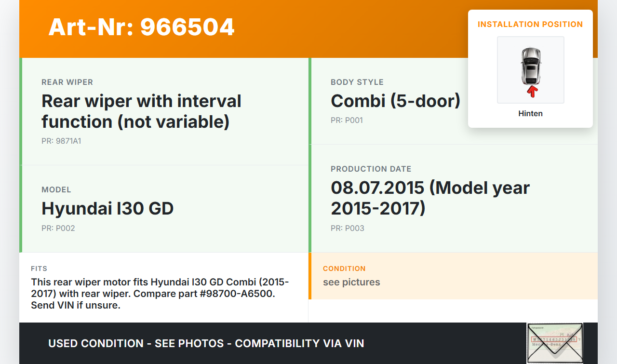Click the "FITS" section label
This screenshot has height=364, width=617.
(x=39, y=269)
